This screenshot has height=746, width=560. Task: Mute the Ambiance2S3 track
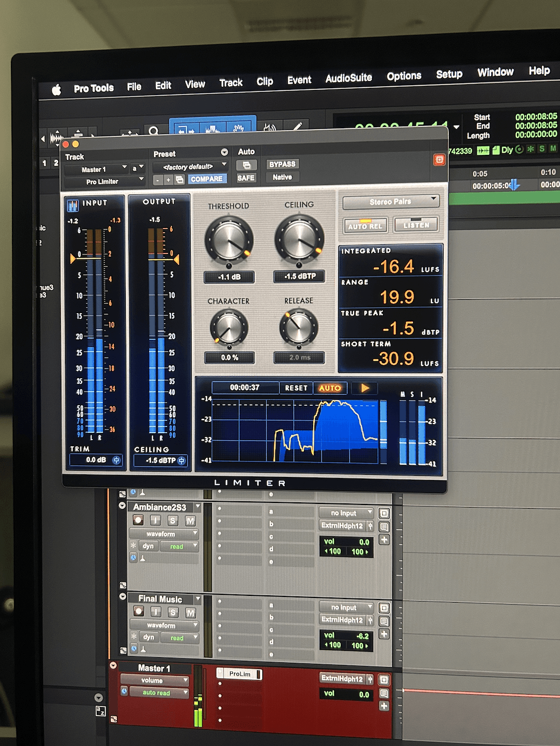tap(191, 521)
